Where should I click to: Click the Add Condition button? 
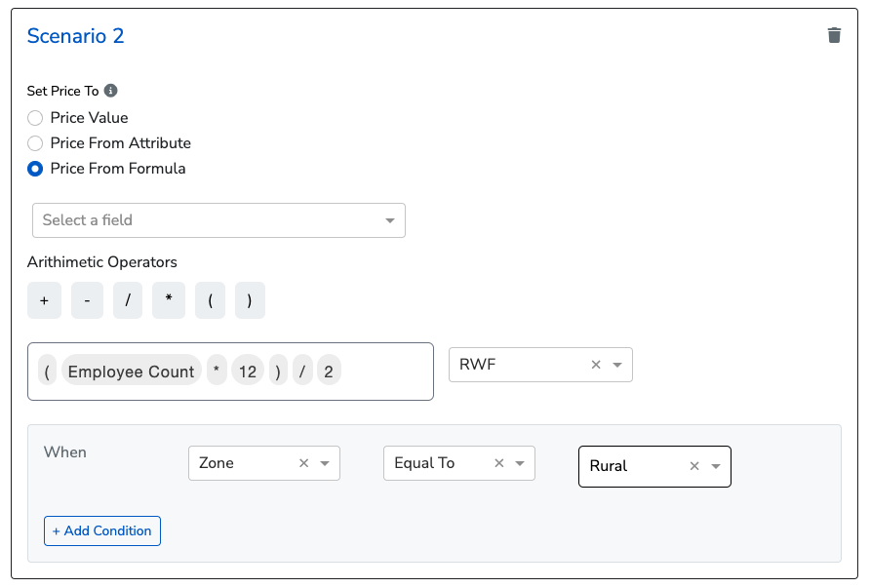pos(102,530)
